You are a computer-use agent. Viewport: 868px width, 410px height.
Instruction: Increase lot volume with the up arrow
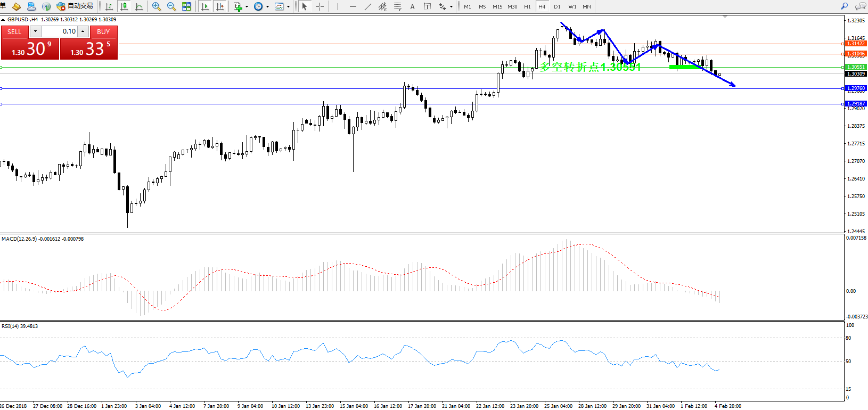click(83, 31)
